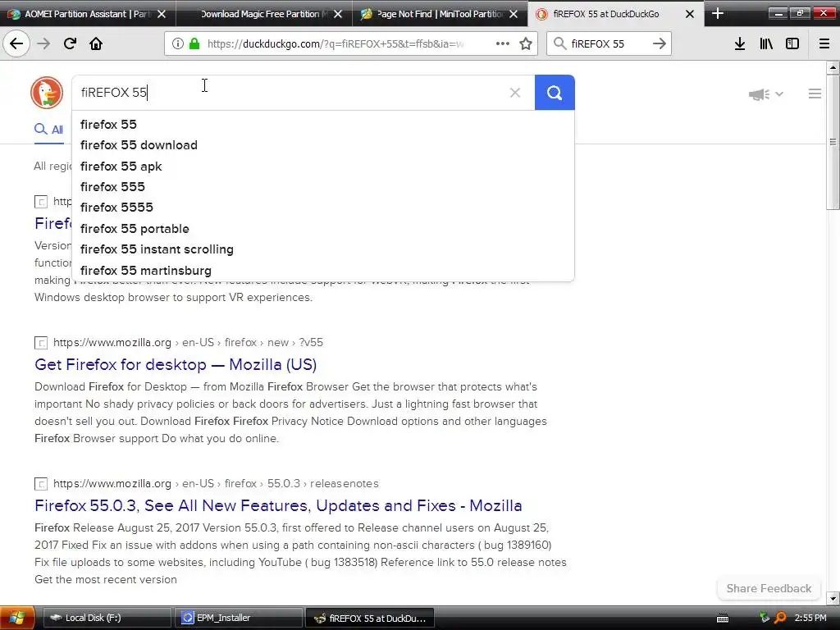Open the Firefox home page
Viewport: 840px width, 630px height.
[96, 43]
